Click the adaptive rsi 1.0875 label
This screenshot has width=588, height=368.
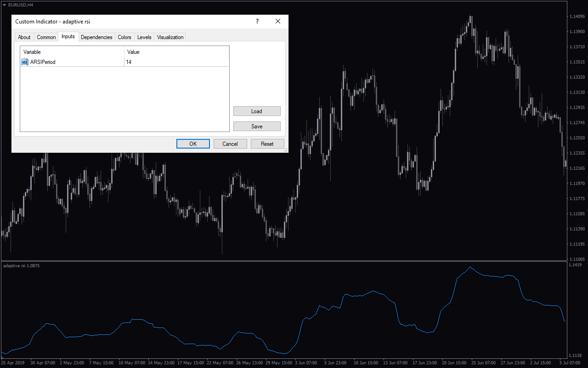(x=21, y=266)
